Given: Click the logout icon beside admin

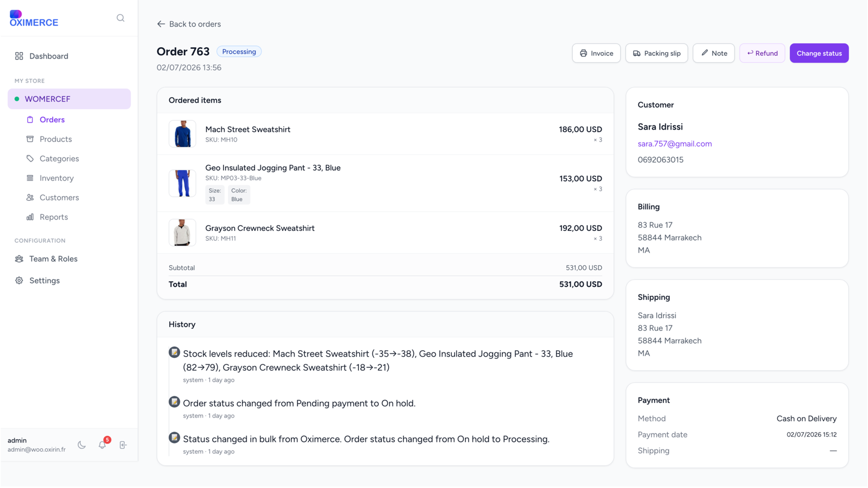Looking at the screenshot, I should 123,445.
